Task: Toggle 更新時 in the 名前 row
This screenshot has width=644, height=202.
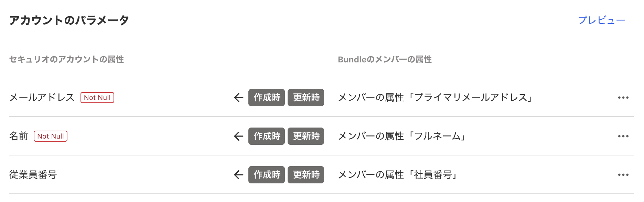Action: click(x=305, y=136)
